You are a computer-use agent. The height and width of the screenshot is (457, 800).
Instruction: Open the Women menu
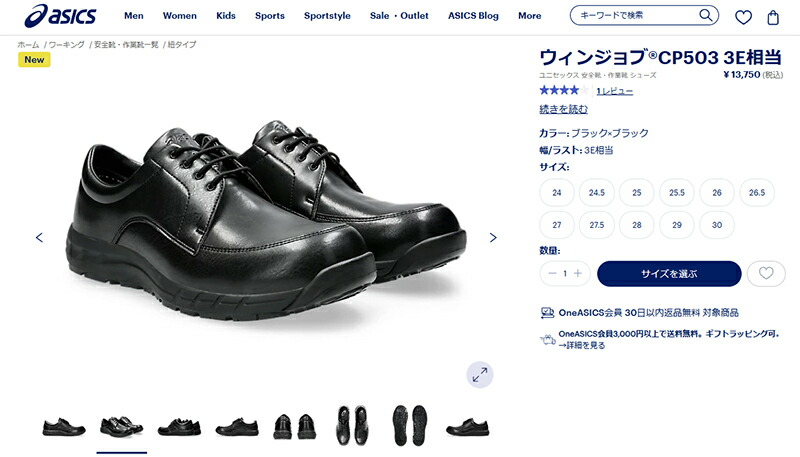click(x=180, y=16)
